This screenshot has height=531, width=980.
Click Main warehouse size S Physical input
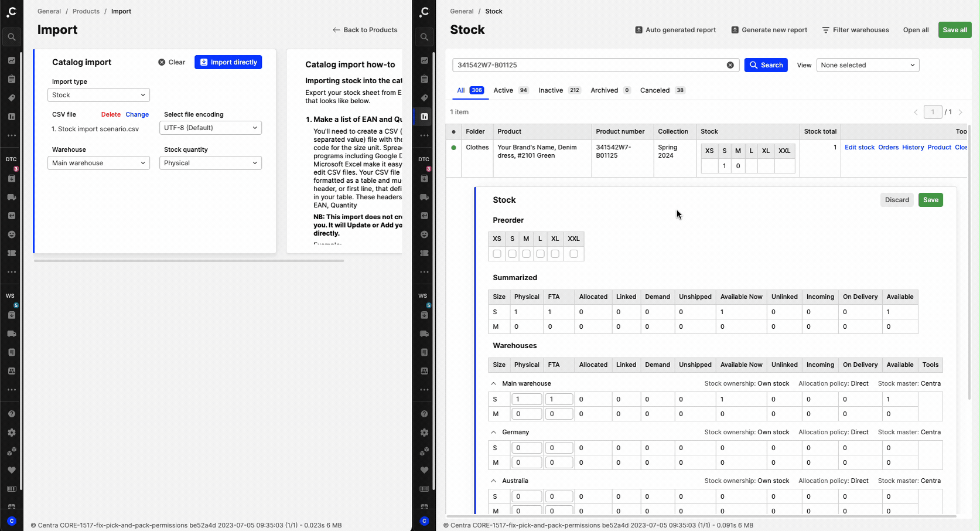(x=526, y=399)
